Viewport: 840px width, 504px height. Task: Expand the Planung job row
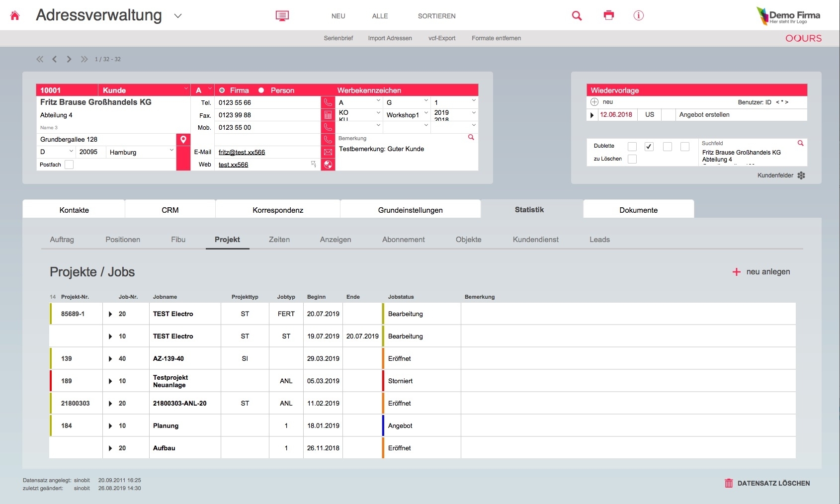110,426
